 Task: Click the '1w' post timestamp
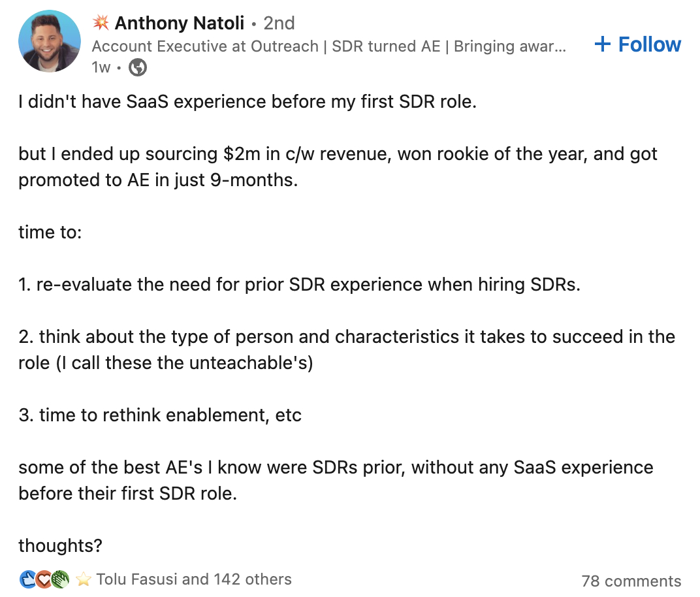(102, 67)
